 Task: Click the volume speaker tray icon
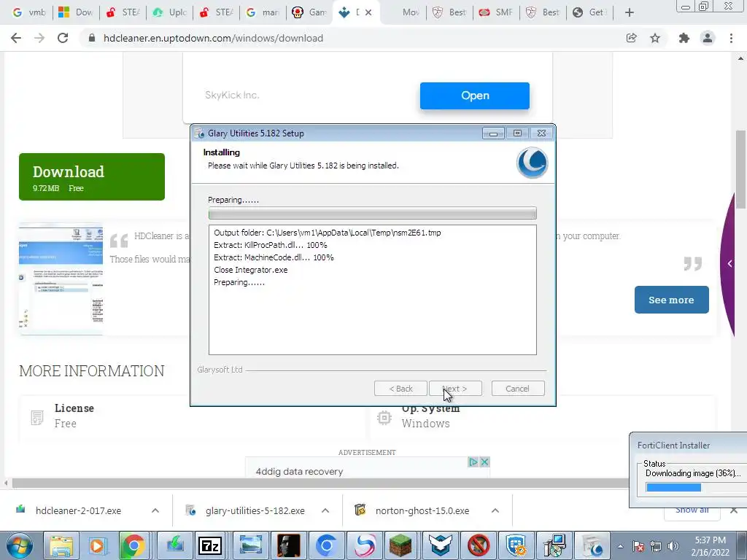673,547
